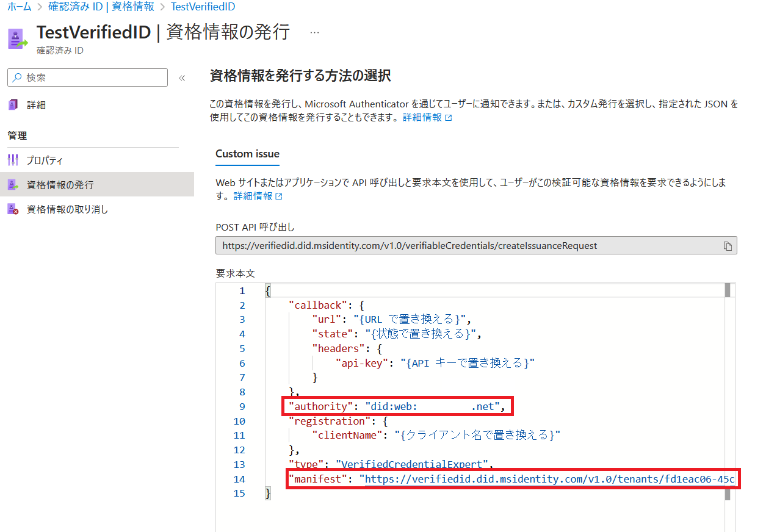This screenshot has width=766, height=532.
Task: Click the manifest URL in request body
Action: pos(549,479)
